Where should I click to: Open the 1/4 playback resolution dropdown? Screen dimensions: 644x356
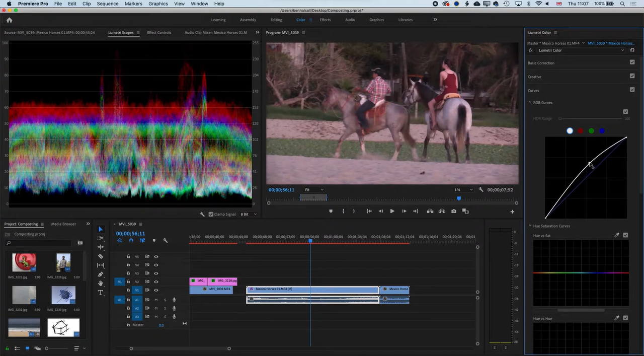463,190
